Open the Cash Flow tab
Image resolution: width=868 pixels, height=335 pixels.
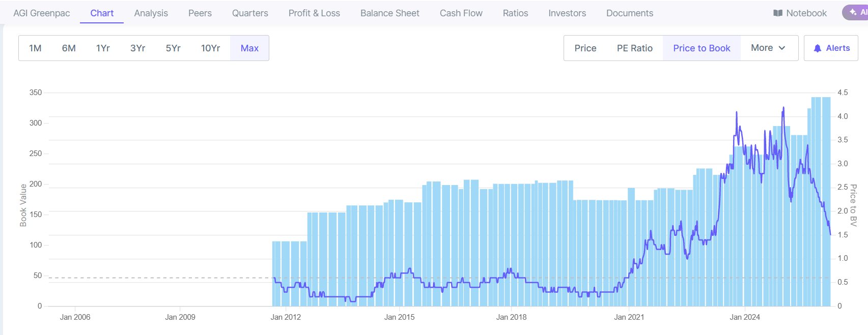(461, 13)
